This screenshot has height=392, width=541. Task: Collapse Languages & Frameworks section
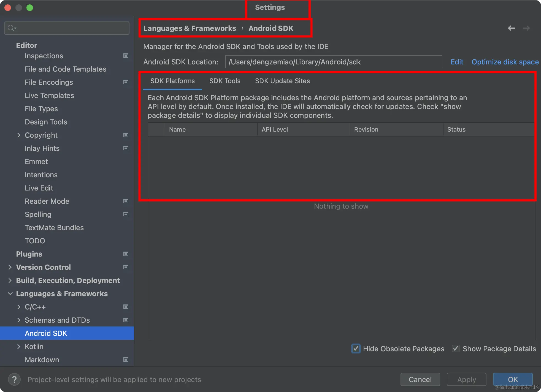pyautogui.click(x=10, y=294)
